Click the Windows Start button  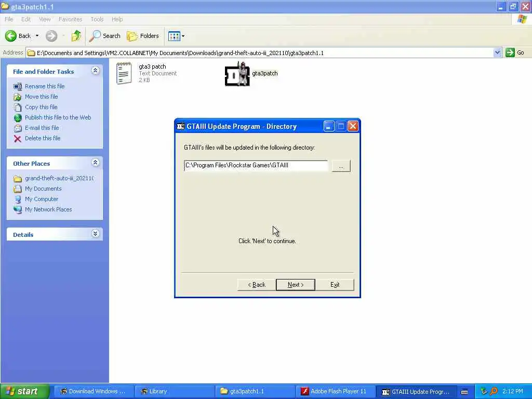pyautogui.click(x=24, y=391)
